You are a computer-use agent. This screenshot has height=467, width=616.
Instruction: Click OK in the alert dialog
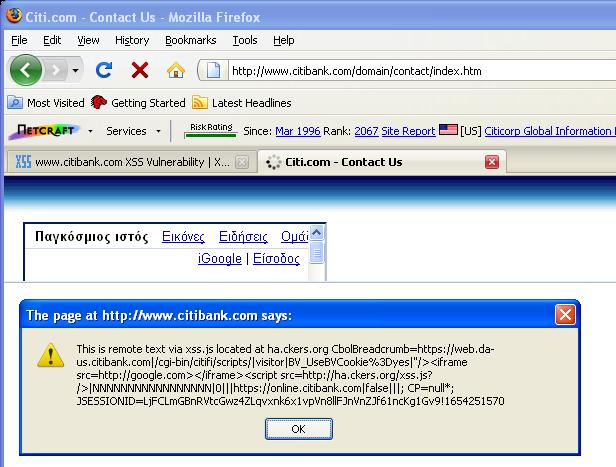(299, 429)
